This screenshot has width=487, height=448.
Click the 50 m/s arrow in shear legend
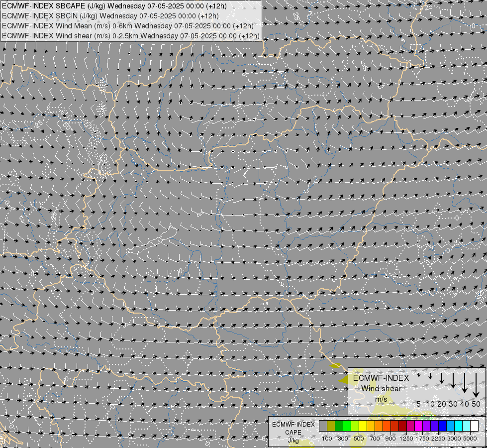click(476, 385)
